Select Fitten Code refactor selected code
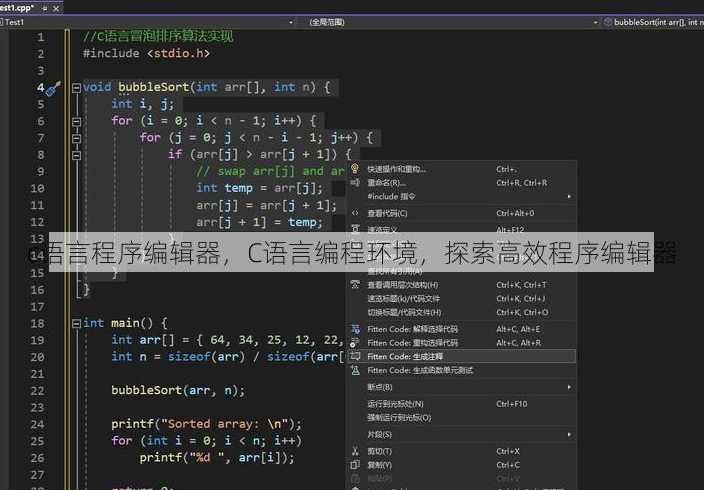704x490 pixels. (461, 343)
